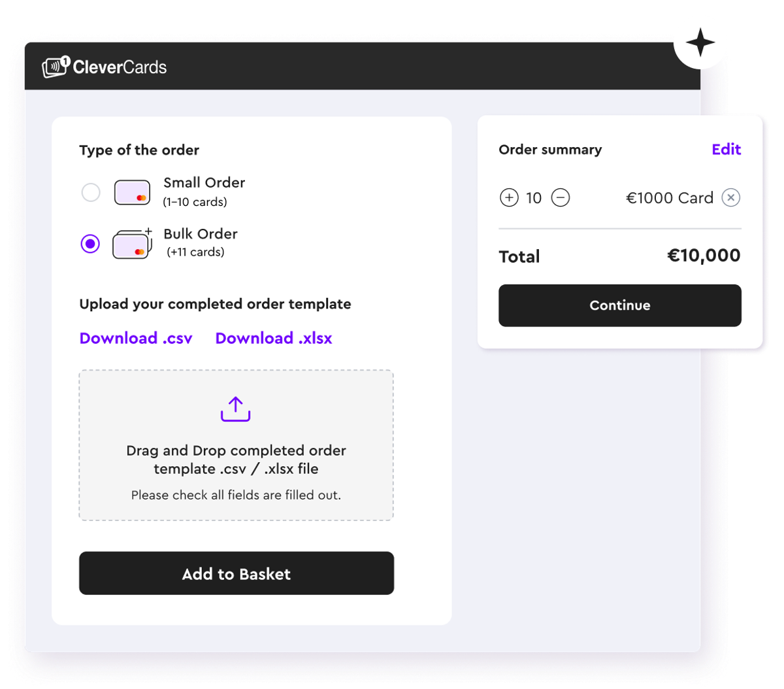Click the upload arrow icon in the drop zone

236,409
